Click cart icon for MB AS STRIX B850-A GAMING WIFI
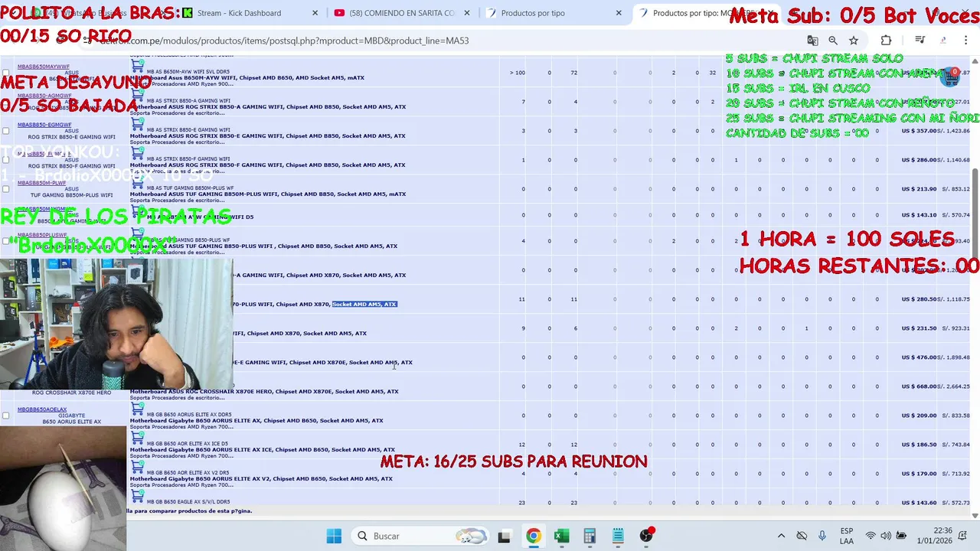This screenshot has height=551, width=980. pos(137,95)
